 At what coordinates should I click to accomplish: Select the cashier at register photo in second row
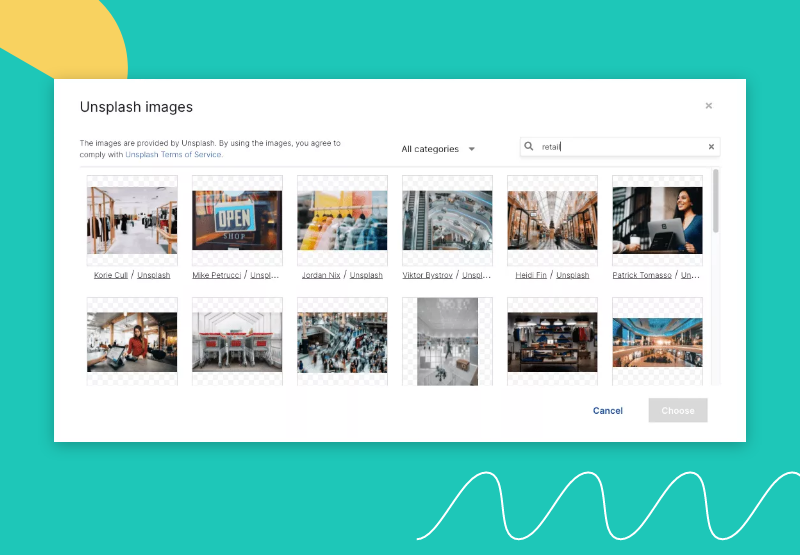click(132, 341)
